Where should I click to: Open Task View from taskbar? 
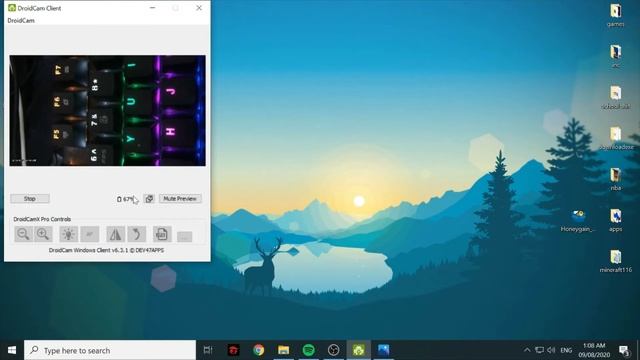tap(208, 350)
